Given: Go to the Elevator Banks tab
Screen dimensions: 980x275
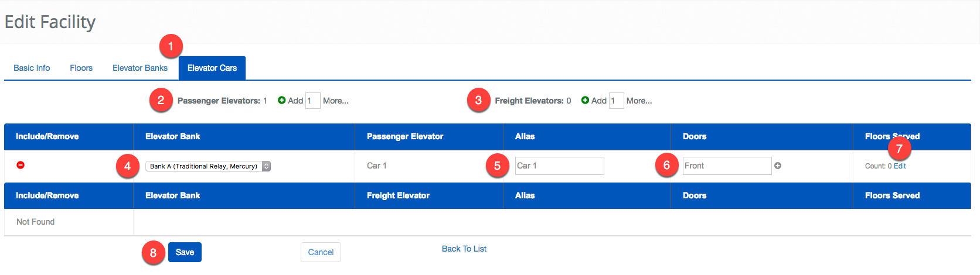Looking at the screenshot, I should (140, 68).
